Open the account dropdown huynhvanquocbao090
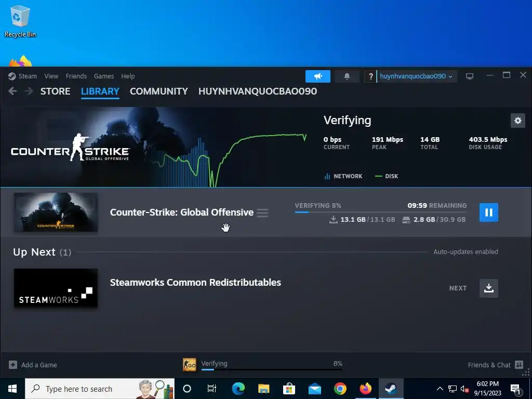Screen dimensions: 532x399 416,76
